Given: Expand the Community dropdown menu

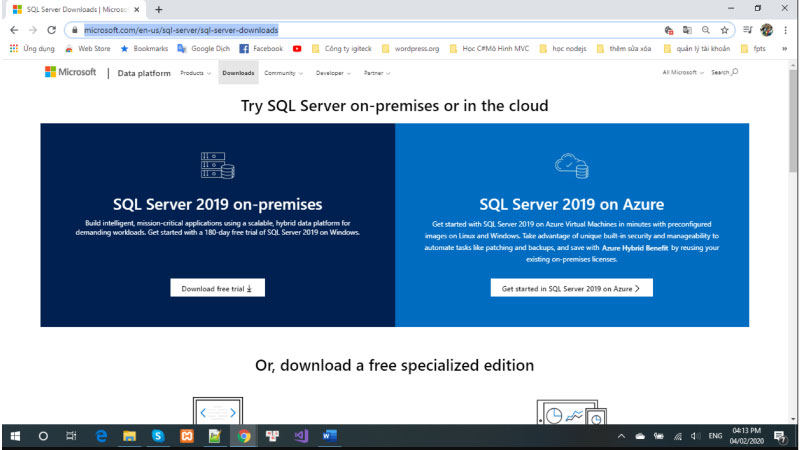Looking at the screenshot, I should pyautogui.click(x=284, y=73).
